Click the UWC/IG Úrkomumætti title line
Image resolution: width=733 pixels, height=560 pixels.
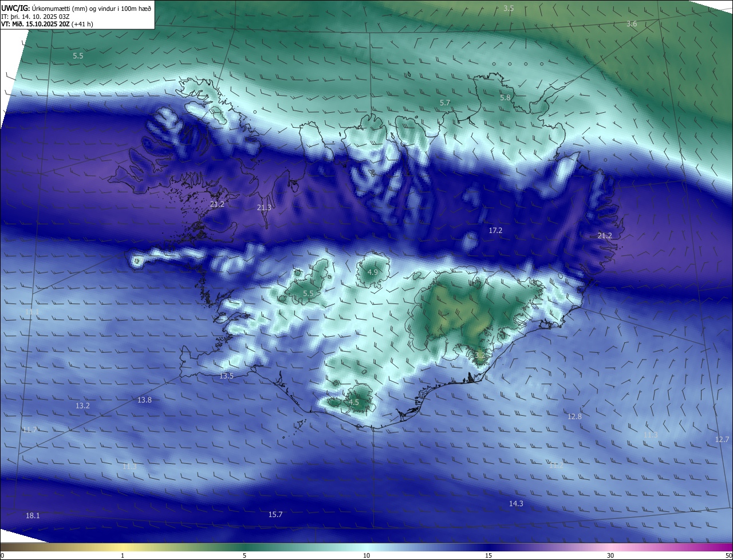tap(76, 8)
